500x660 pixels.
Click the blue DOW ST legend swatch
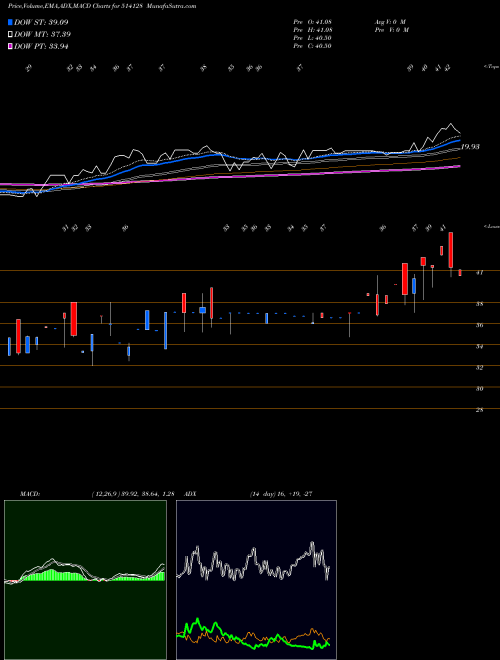11,22
